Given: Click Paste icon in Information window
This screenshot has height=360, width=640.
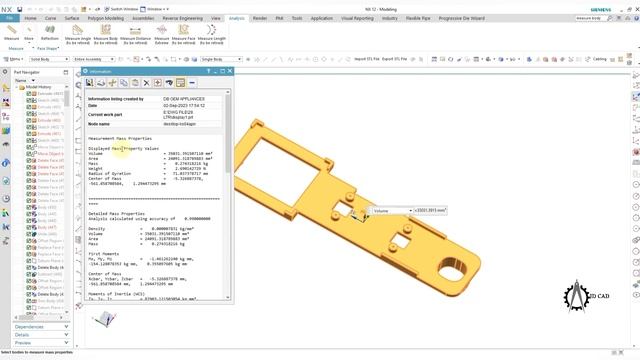Looking at the screenshot, I should pyautogui.click(x=135, y=83).
